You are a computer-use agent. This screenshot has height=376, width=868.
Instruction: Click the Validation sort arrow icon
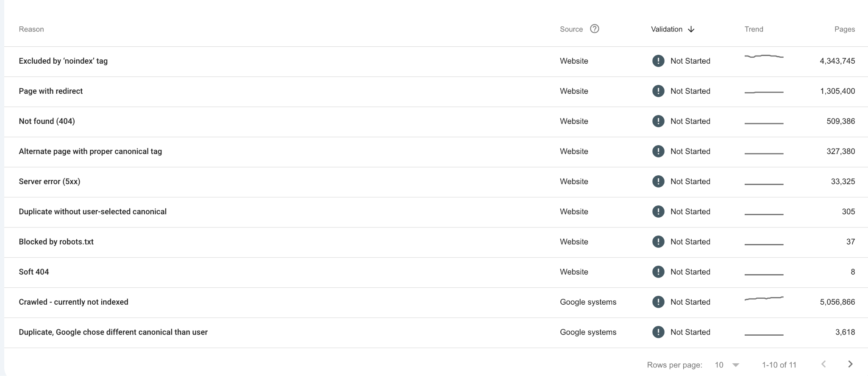pos(691,29)
